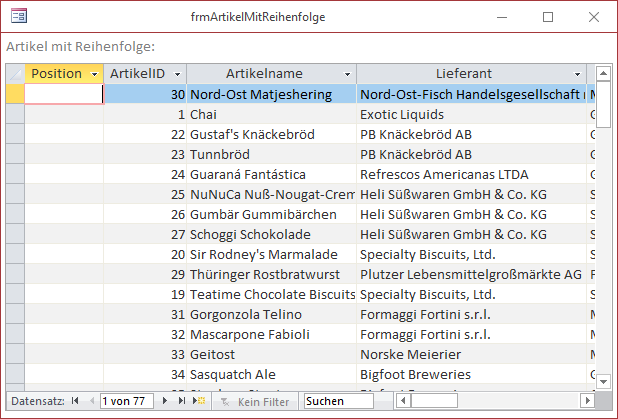Click the Chai article name cell

[272, 114]
